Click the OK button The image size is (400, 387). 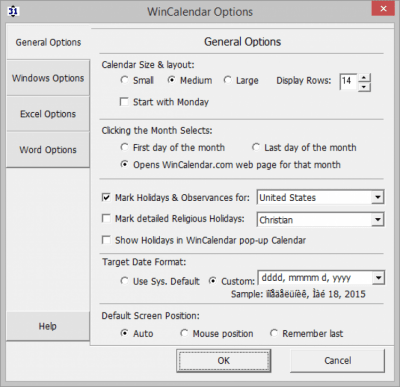coord(224,361)
